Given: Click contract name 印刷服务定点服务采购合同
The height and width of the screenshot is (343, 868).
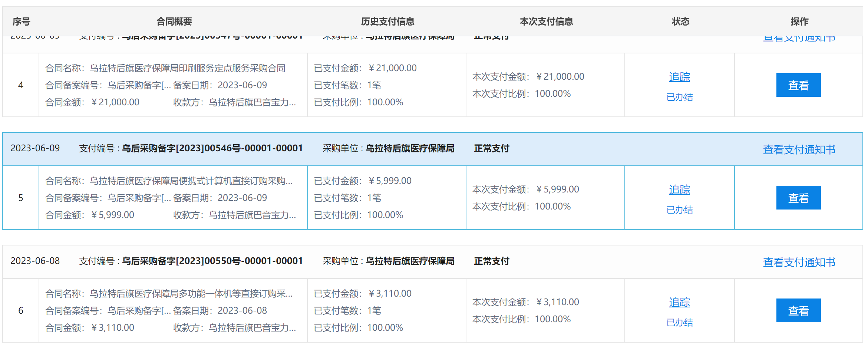Looking at the screenshot, I should pyautogui.click(x=232, y=68).
